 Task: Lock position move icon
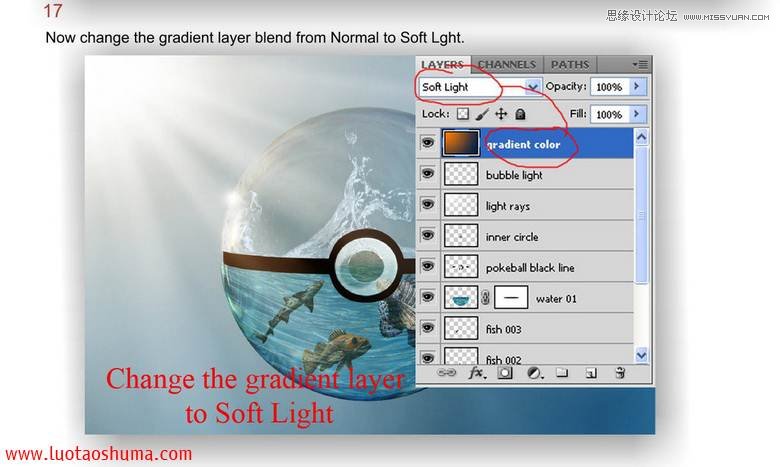tap(501, 114)
